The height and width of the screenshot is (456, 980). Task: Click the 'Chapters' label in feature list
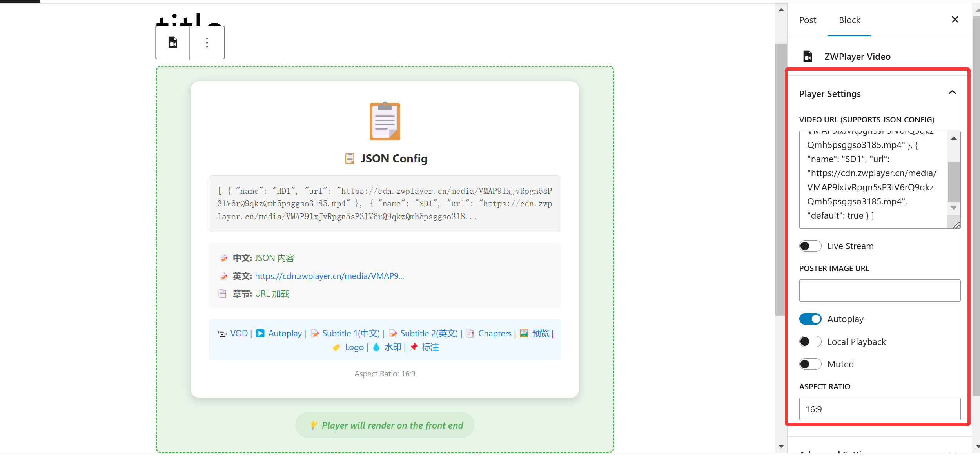click(495, 334)
